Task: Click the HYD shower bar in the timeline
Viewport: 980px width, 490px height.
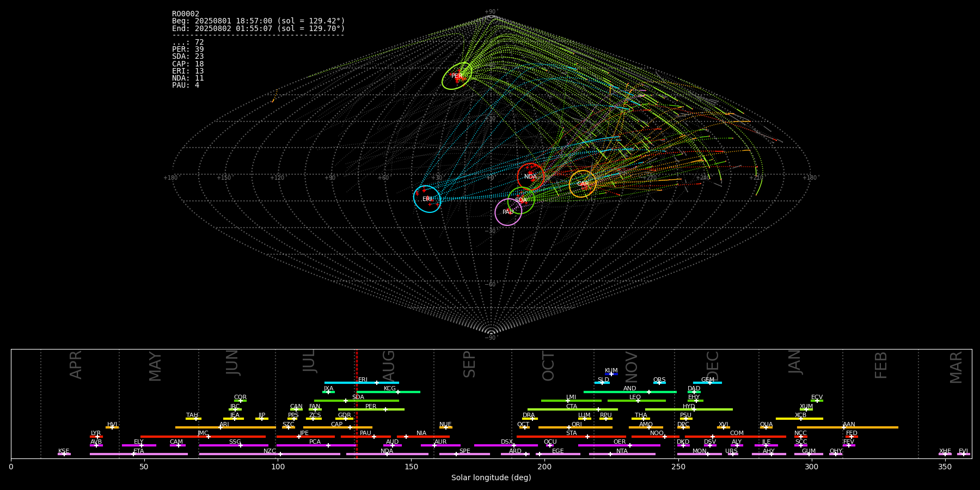Action: [689, 409]
